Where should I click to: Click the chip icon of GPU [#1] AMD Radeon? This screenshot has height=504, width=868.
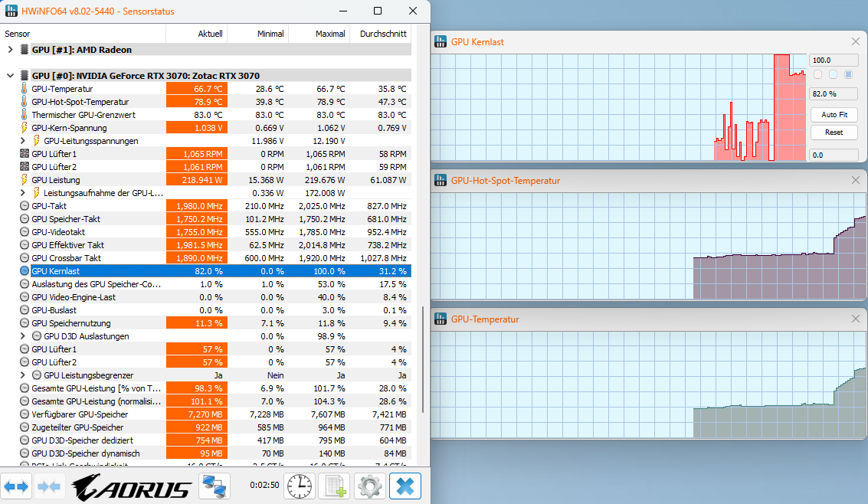(25, 49)
